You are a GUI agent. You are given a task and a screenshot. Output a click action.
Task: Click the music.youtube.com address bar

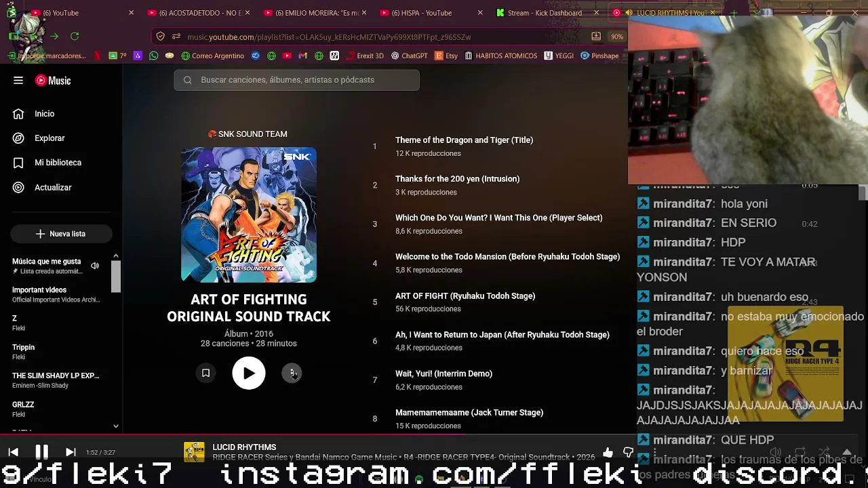coord(380,37)
